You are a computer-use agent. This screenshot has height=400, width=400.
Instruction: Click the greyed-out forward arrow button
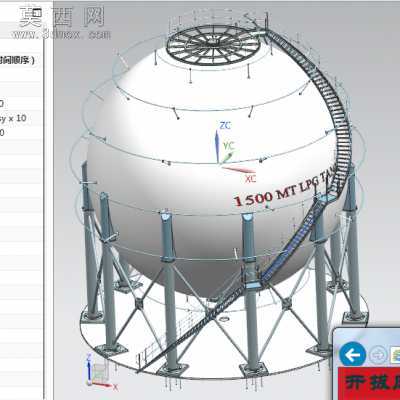click(378, 355)
